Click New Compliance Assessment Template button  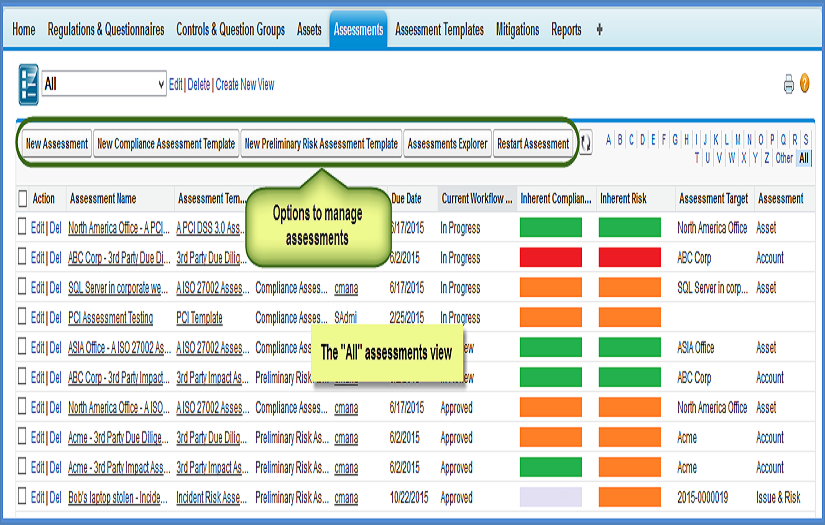(x=166, y=144)
